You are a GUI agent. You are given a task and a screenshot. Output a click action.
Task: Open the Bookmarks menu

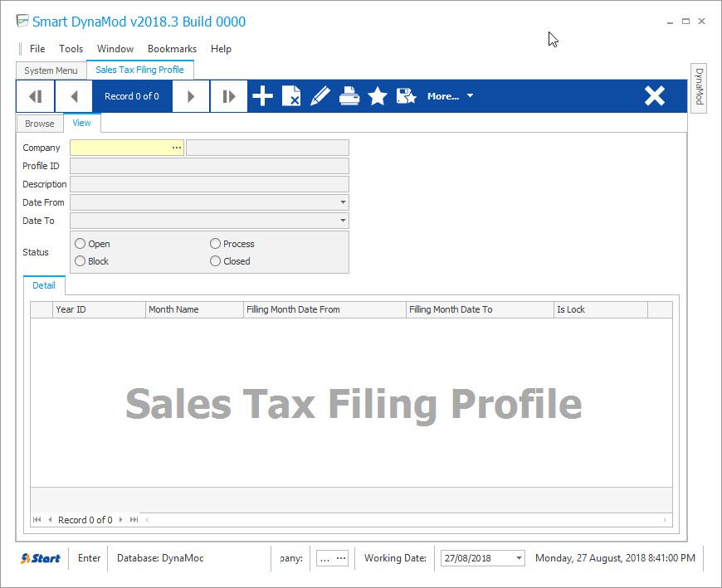click(173, 49)
